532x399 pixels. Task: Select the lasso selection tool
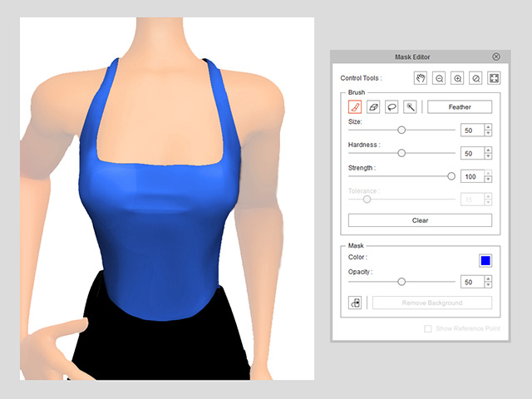(x=392, y=107)
